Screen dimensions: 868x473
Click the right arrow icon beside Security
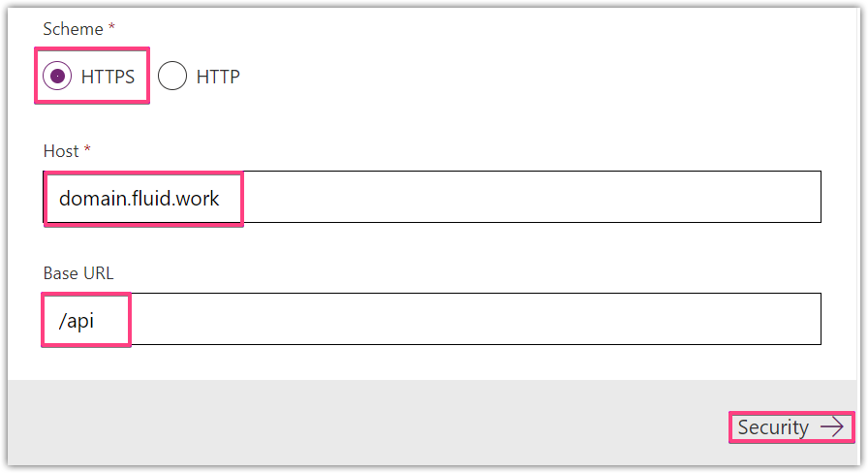tap(831, 427)
